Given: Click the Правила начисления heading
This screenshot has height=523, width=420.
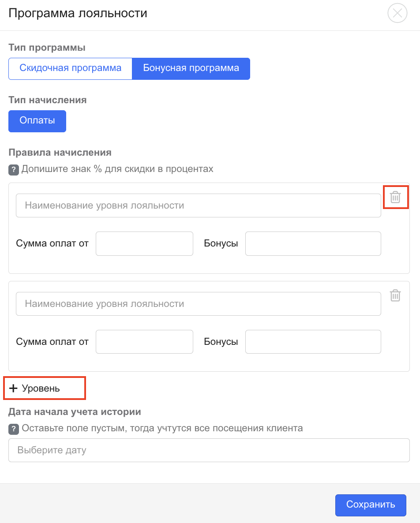Looking at the screenshot, I should (x=60, y=153).
